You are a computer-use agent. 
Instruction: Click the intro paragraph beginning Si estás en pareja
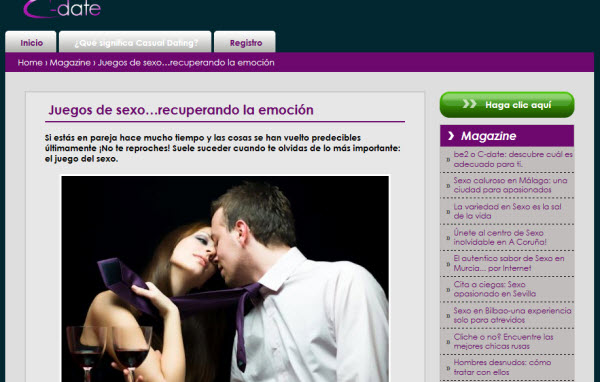pyautogui.click(x=222, y=148)
